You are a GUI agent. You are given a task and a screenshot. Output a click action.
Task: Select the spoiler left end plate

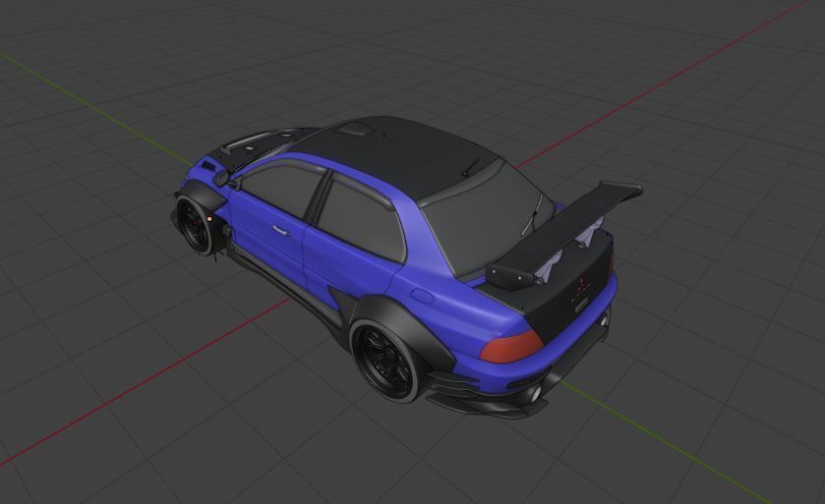point(510,276)
